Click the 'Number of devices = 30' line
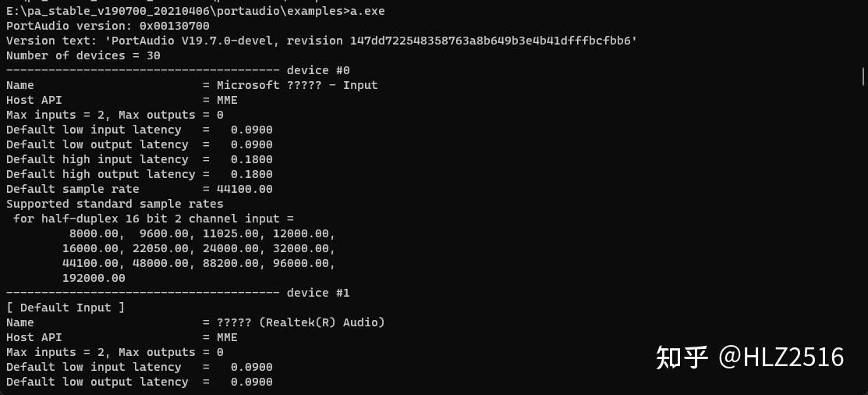868x395 pixels. point(83,55)
